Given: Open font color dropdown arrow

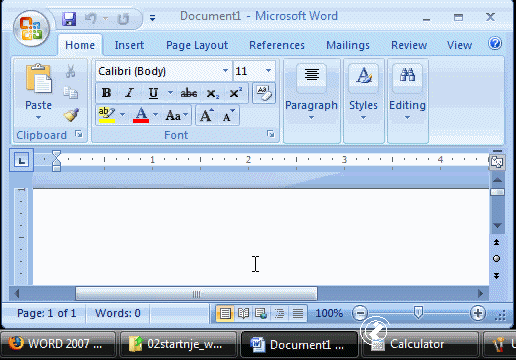Looking at the screenshot, I should tap(155, 115).
